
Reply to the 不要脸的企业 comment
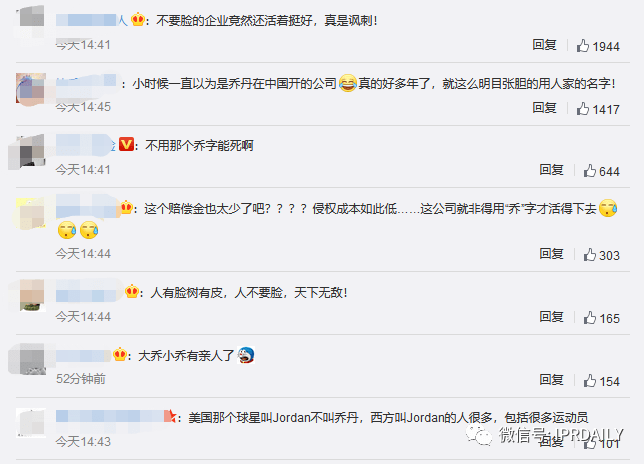(x=544, y=45)
